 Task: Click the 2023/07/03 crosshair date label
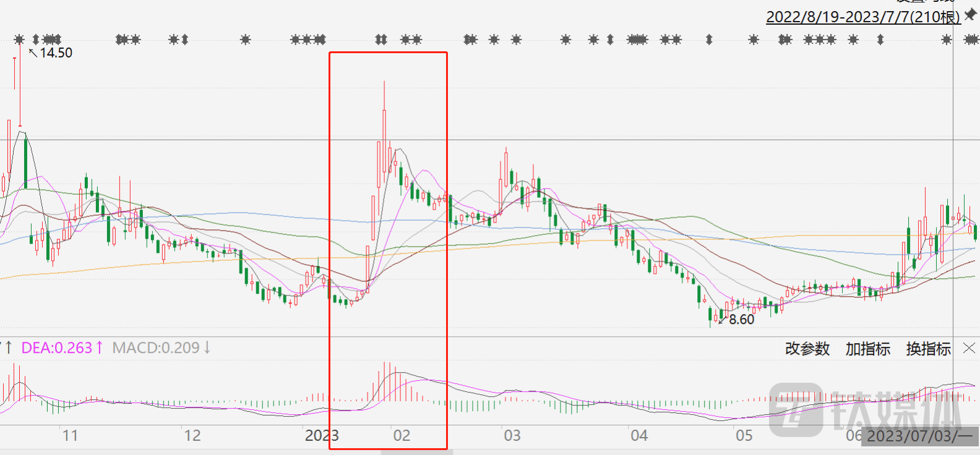919,436
